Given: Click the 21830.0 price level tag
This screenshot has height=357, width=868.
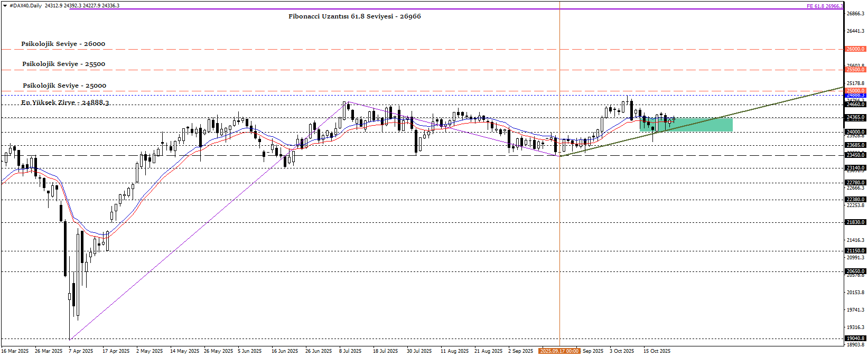Looking at the screenshot, I should pyautogui.click(x=855, y=222).
